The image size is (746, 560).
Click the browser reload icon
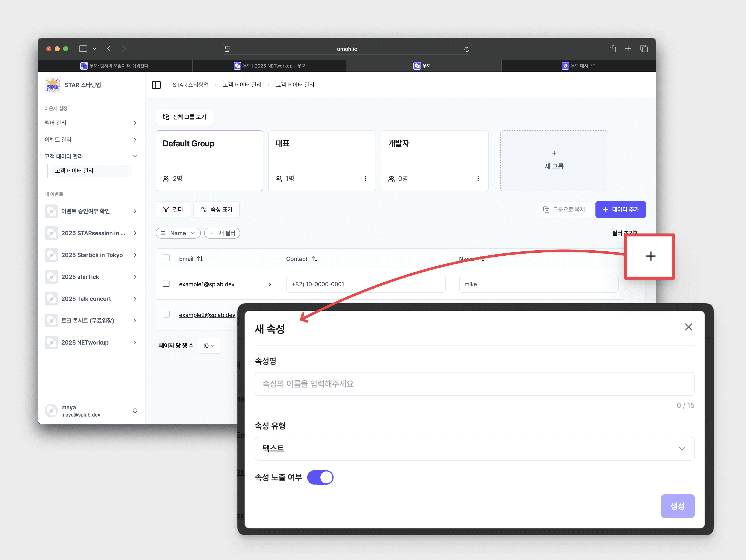(x=466, y=49)
